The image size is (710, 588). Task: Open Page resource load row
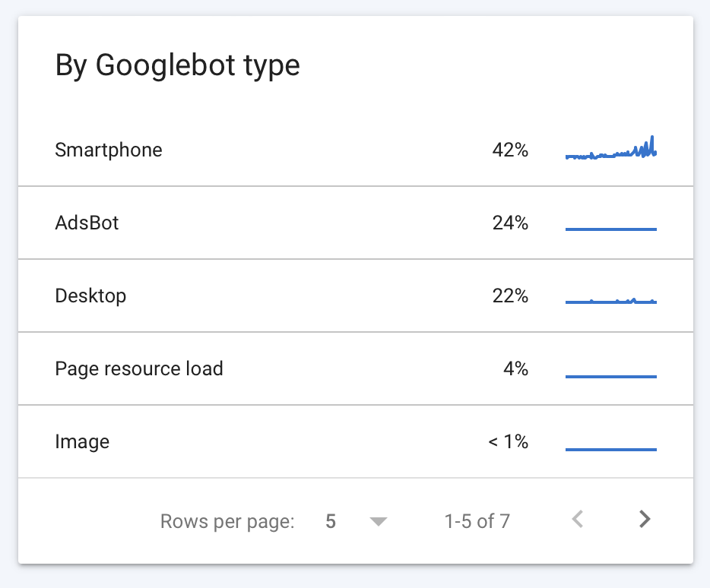(x=356, y=368)
